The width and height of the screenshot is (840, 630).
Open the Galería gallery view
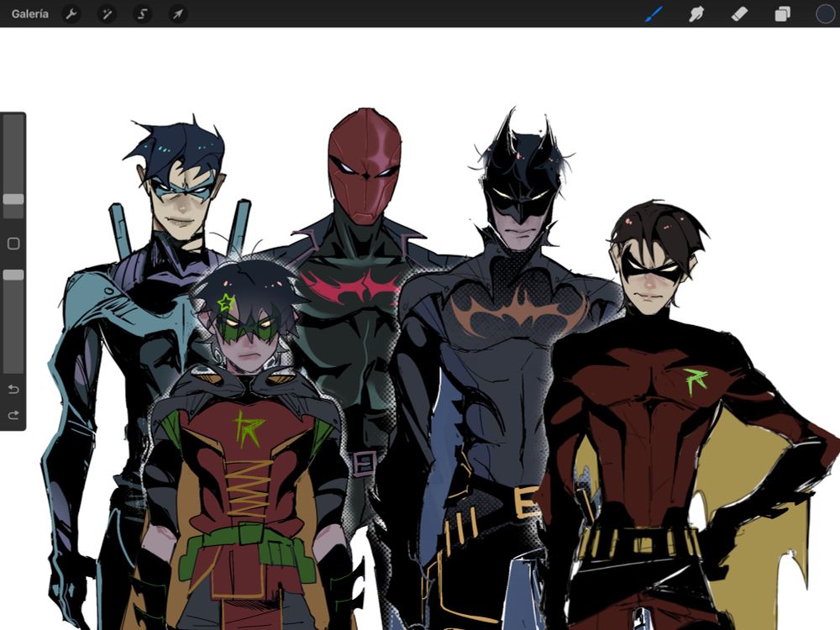tap(30, 14)
